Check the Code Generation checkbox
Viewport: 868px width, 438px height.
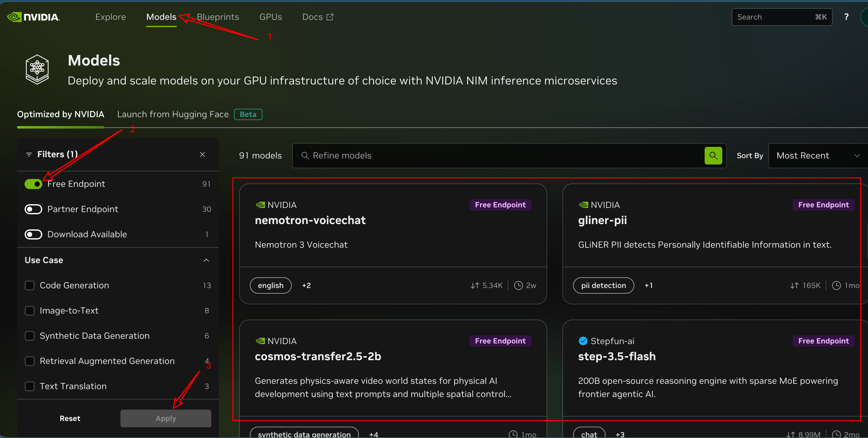[x=30, y=285]
